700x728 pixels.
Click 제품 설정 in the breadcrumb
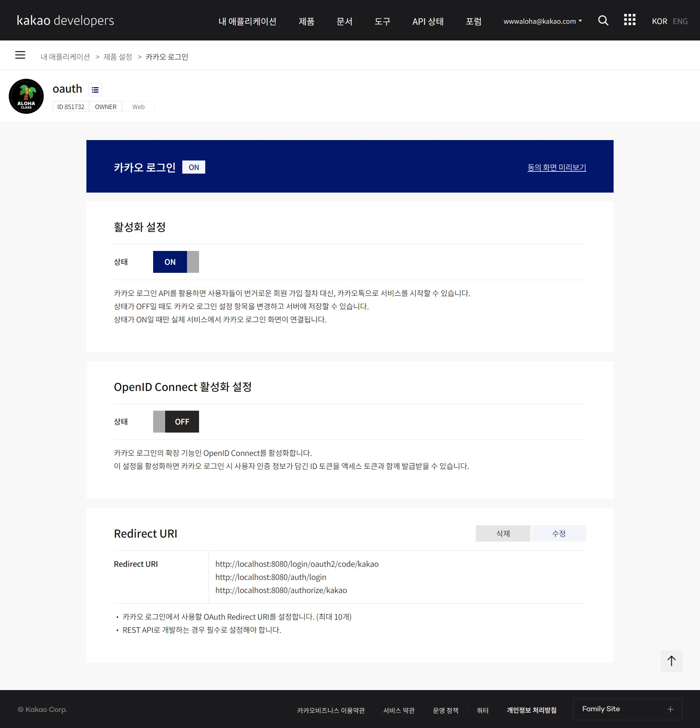tap(118, 57)
